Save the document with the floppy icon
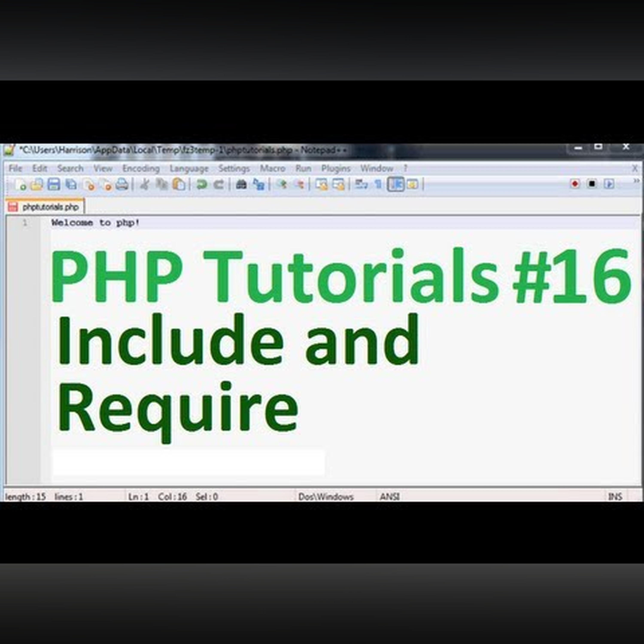The height and width of the screenshot is (644, 644). [54, 184]
